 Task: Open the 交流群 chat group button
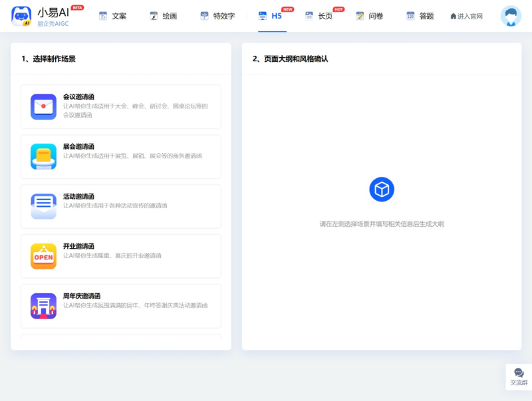519,377
